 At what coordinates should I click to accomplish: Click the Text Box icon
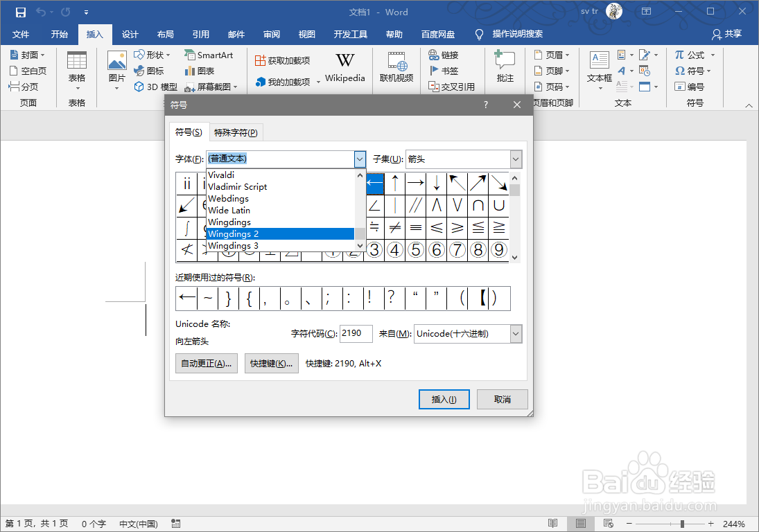click(600, 60)
